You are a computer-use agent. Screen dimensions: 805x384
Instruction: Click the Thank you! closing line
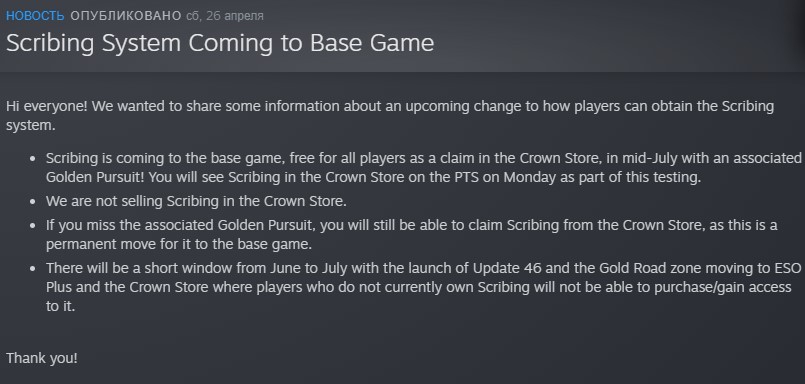42,358
